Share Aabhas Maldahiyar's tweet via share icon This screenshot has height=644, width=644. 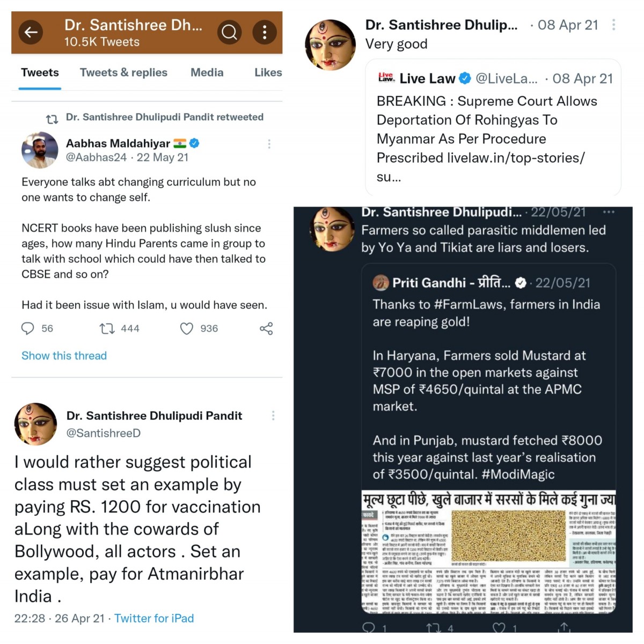tap(266, 328)
